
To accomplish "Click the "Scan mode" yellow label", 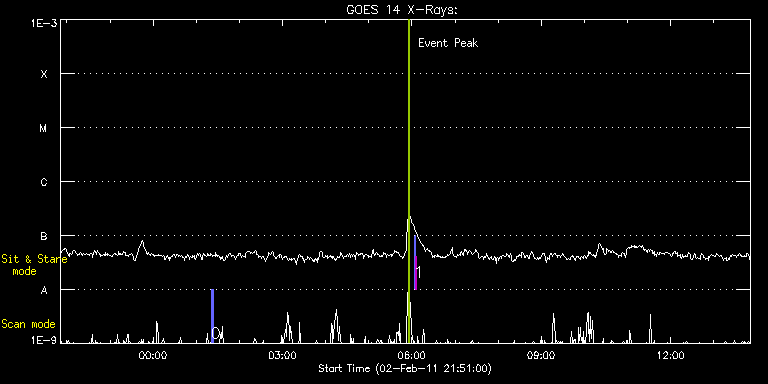I will point(28,324).
